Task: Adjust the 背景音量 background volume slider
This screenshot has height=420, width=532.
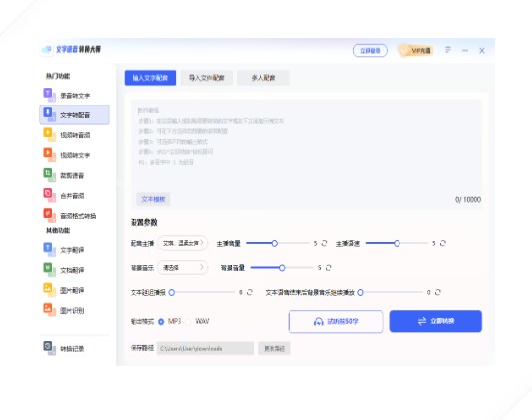Action: point(282,268)
